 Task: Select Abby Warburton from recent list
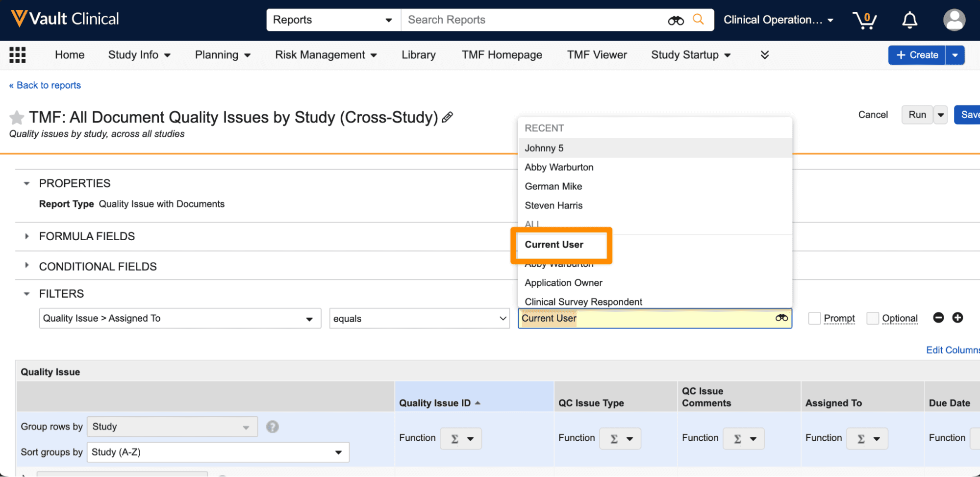655,167
